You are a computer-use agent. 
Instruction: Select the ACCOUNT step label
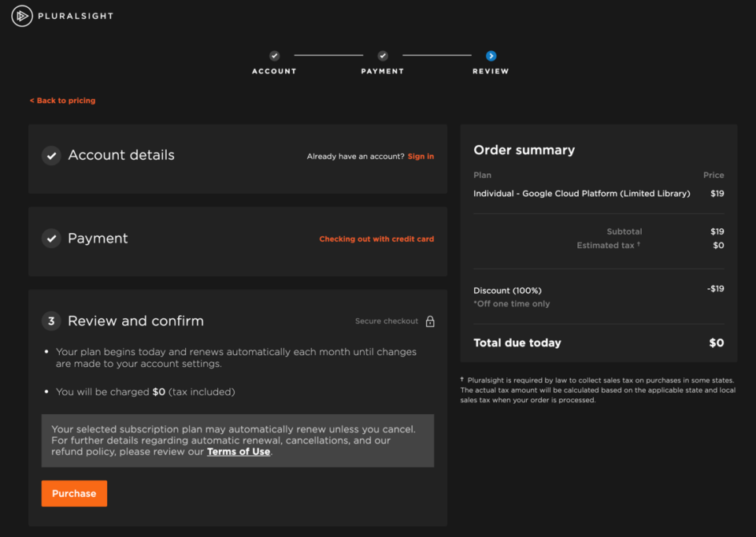click(x=274, y=72)
